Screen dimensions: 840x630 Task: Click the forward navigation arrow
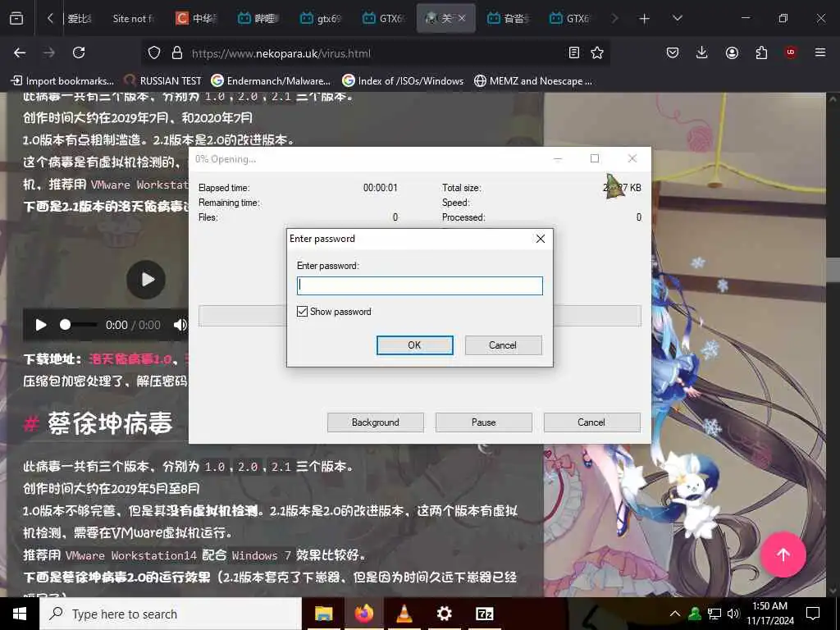click(49, 52)
